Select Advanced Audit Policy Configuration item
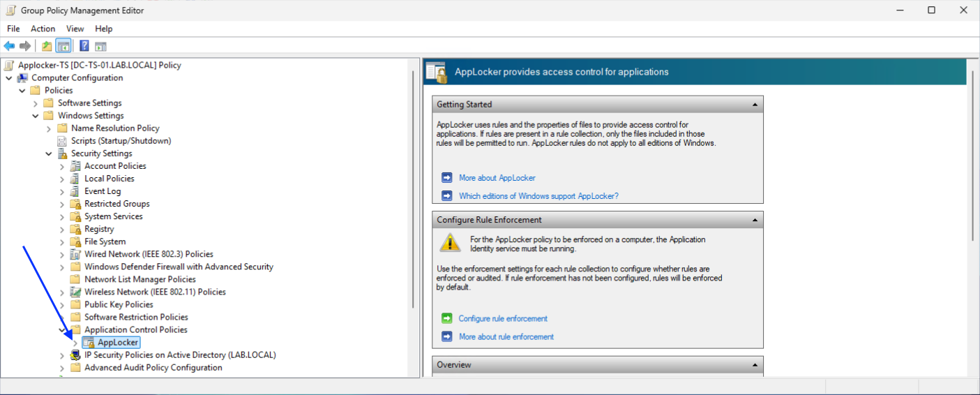Screen dimensions: 980x395 153,367
